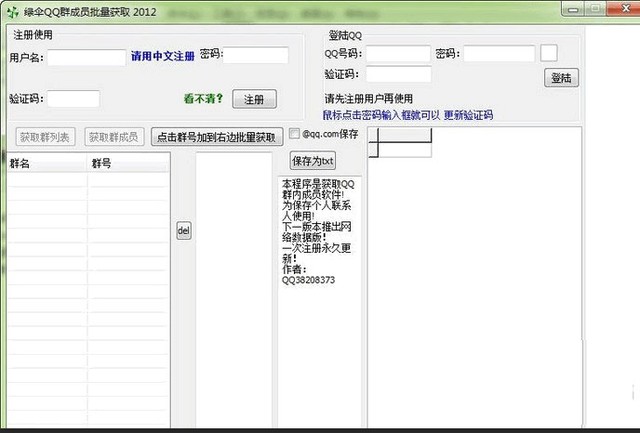Click 点击群号加到右边批量获取 button
The image size is (640, 433).
(217, 137)
